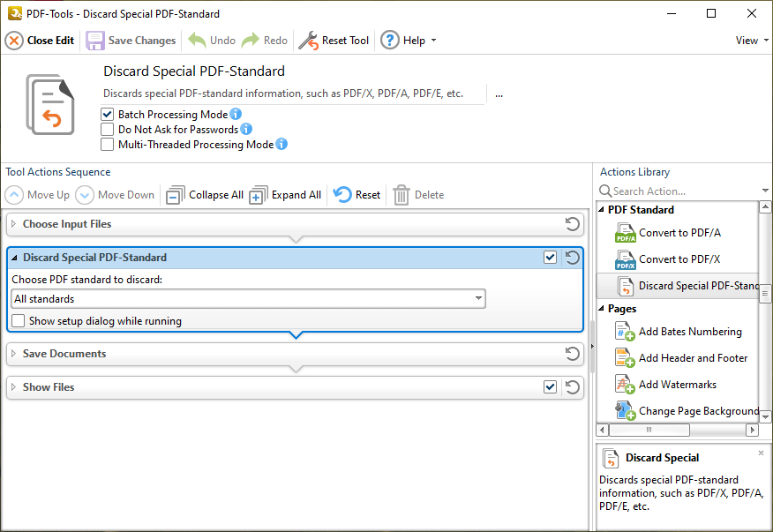Enable Multi-Threaded Processing Mode

(108, 145)
